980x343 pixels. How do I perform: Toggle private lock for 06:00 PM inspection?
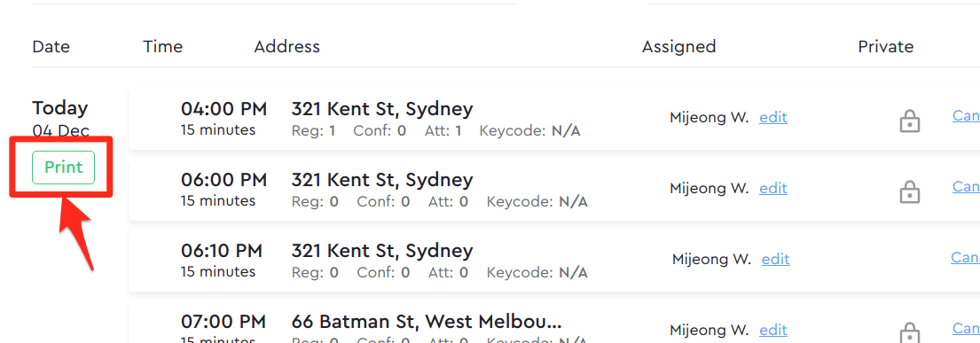(x=910, y=191)
